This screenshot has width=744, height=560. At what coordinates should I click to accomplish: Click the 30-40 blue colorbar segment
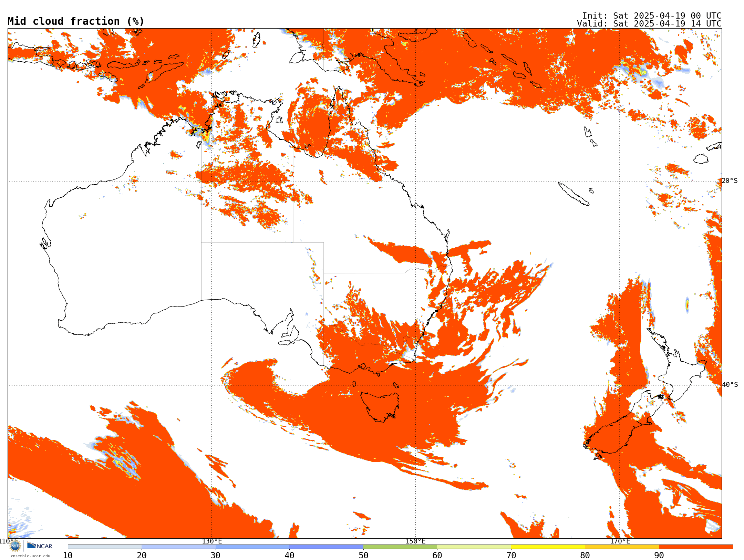[x=252, y=547]
